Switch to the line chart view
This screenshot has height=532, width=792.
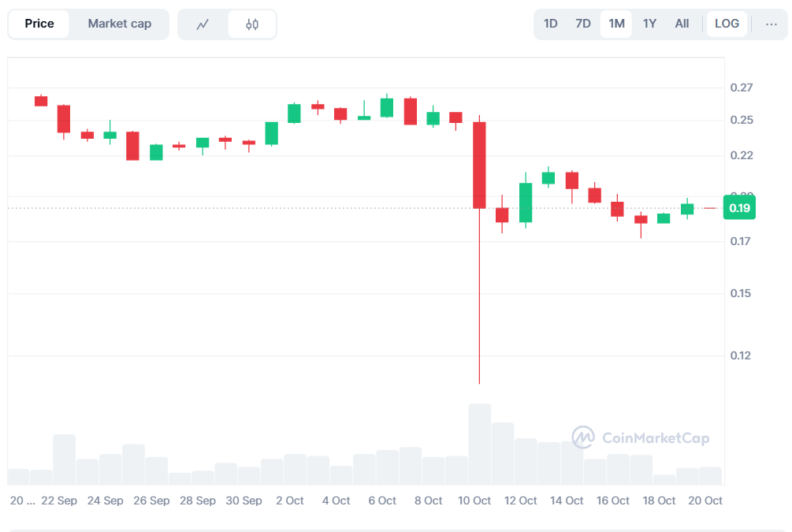click(203, 24)
